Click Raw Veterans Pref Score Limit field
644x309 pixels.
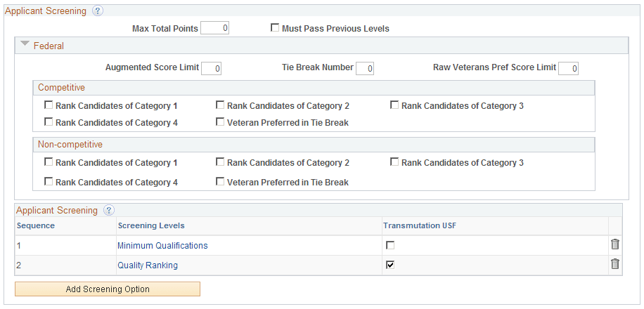(568, 68)
